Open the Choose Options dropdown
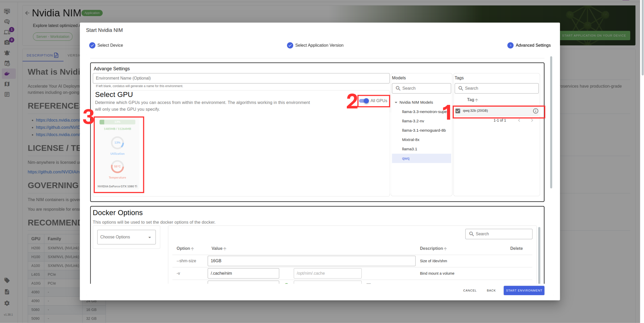Screen dimensions: 644x323 point(126,237)
